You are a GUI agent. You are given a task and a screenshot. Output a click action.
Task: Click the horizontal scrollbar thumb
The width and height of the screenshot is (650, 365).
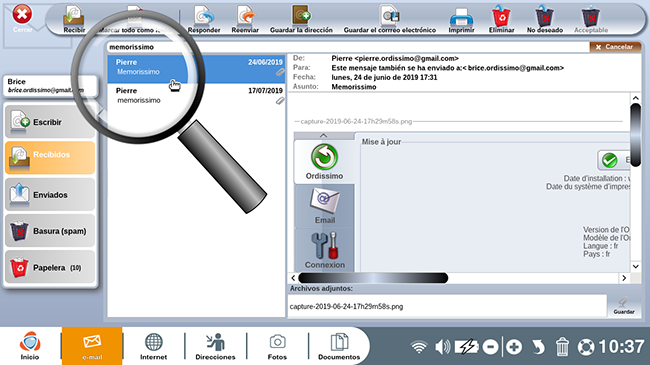point(373,278)
